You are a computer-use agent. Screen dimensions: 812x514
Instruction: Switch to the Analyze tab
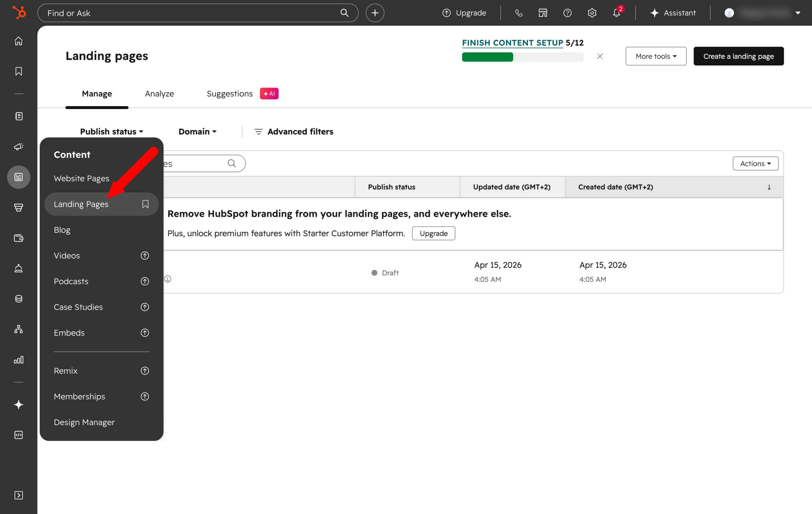coord(159,93)
